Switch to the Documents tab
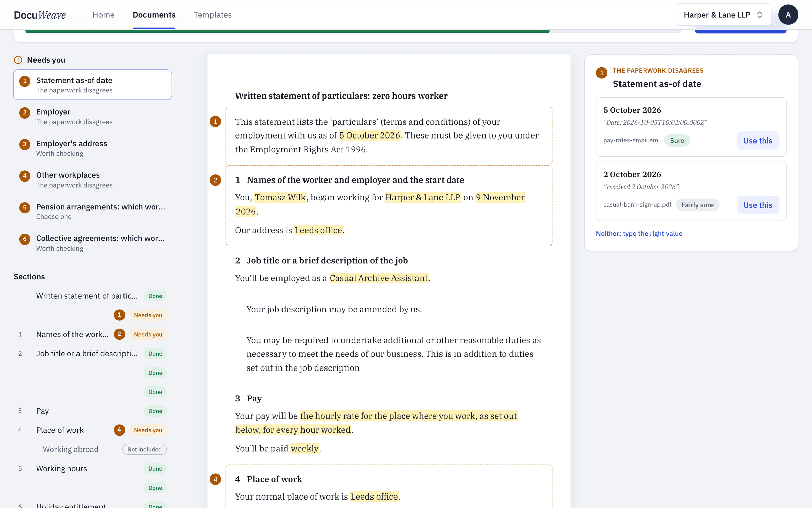812x508 pixels. (x=154, y=15)
